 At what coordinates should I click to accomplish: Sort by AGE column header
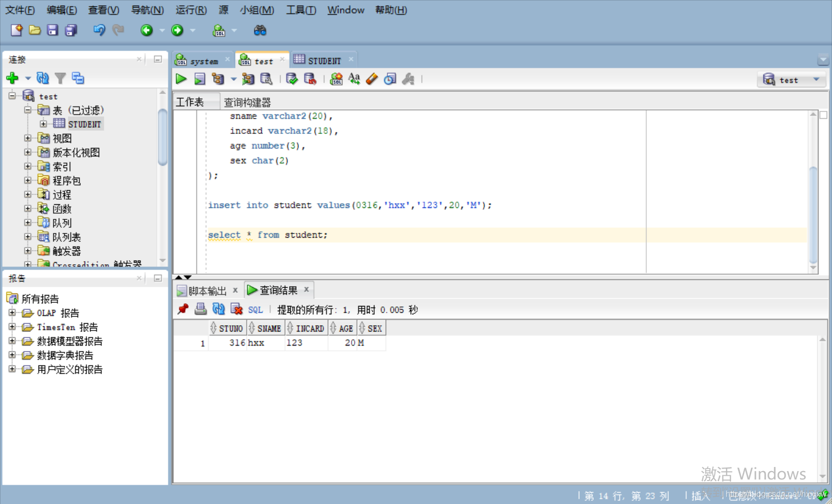342,328
